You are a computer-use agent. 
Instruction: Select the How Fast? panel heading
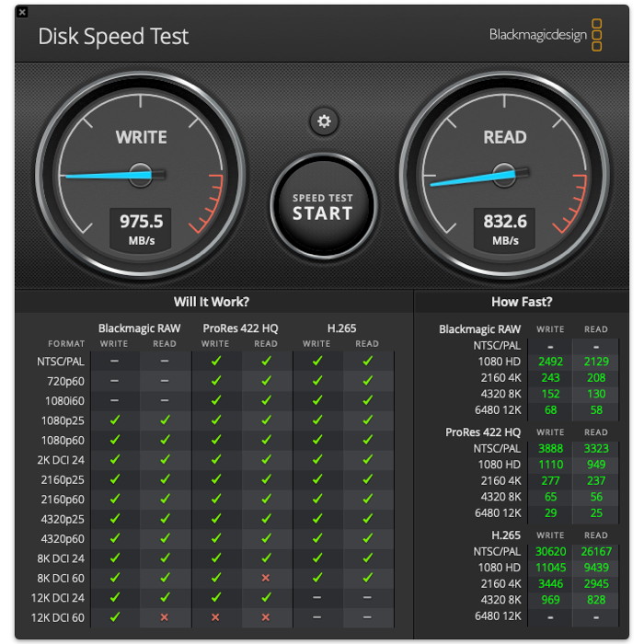[x=522, y=302]
